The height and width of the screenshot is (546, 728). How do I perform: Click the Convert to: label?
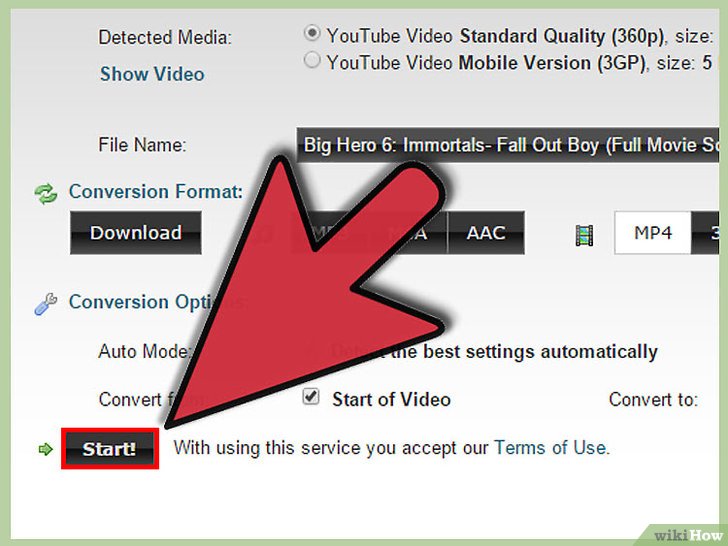click(x=653, y=399)
